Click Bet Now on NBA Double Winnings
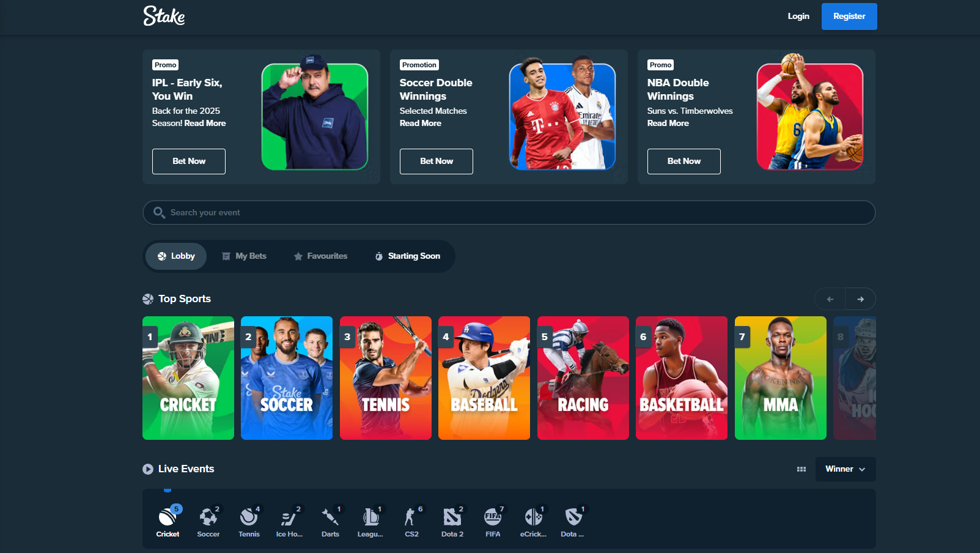The image size is (980, 553). (x=684, y=161)
